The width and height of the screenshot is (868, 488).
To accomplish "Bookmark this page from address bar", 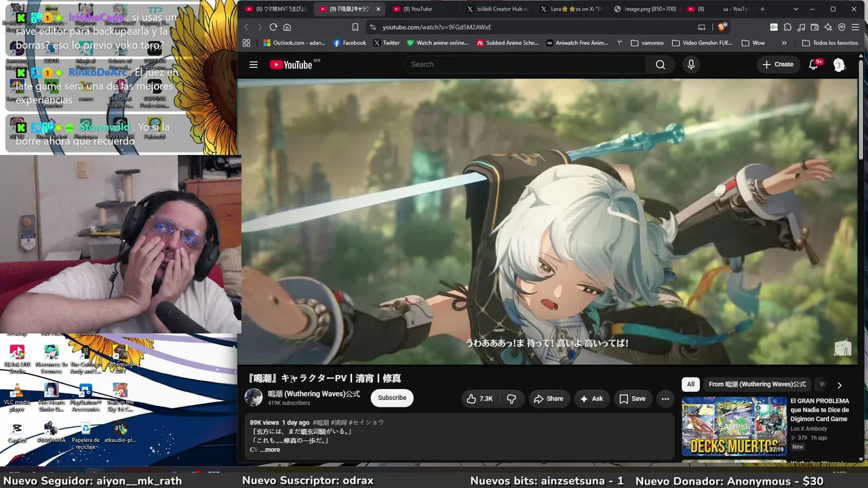I will pyautogui.click(x=355, y=27).
